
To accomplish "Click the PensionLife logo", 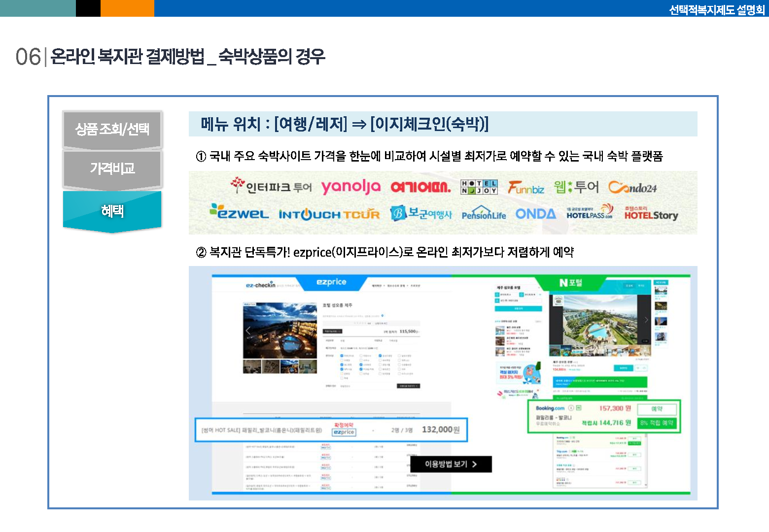I will pos(484,213).
